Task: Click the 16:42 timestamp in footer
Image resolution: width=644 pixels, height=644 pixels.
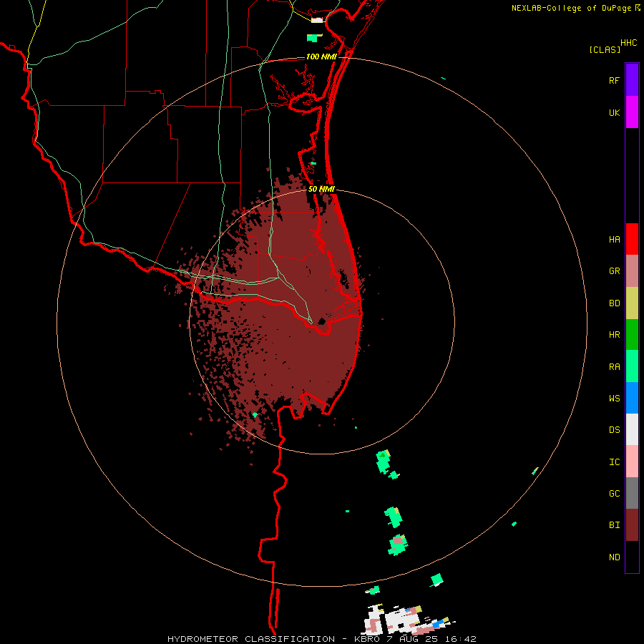Action: (462, 639)
